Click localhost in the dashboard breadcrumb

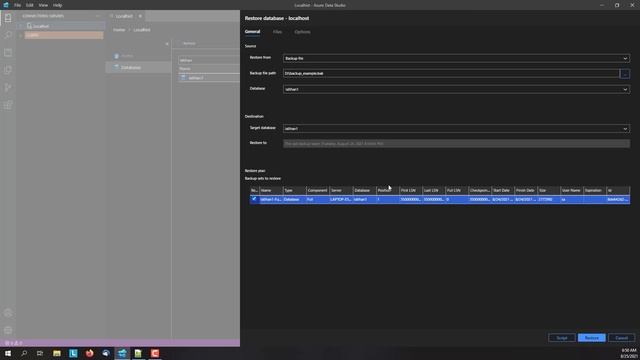tap(142, 30)
